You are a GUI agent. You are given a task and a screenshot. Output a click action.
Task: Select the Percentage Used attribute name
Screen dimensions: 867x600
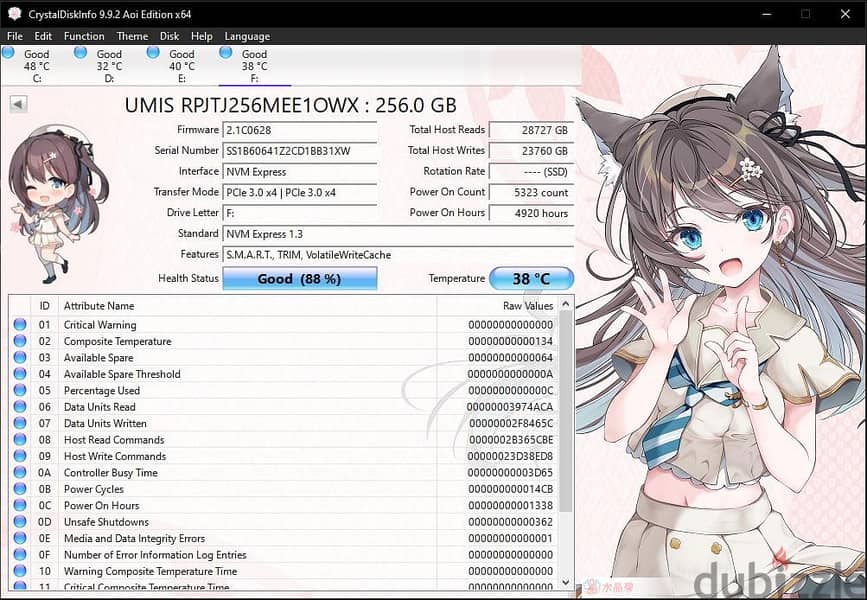click(x=102, y=390)
